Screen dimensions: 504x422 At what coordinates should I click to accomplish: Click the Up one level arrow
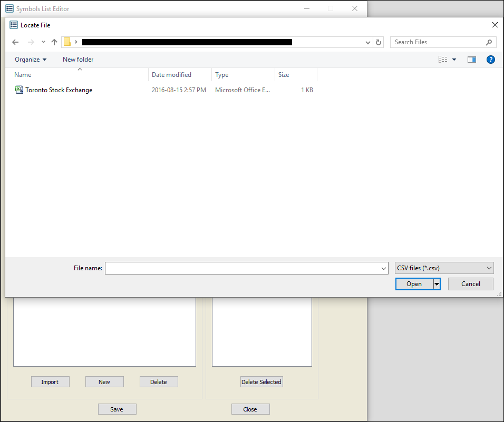(x=54, y=42)
